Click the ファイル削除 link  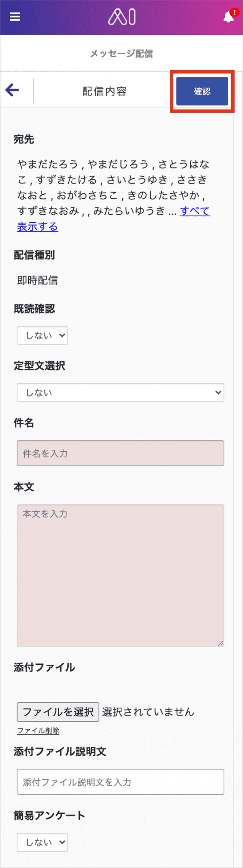(38, 731)
